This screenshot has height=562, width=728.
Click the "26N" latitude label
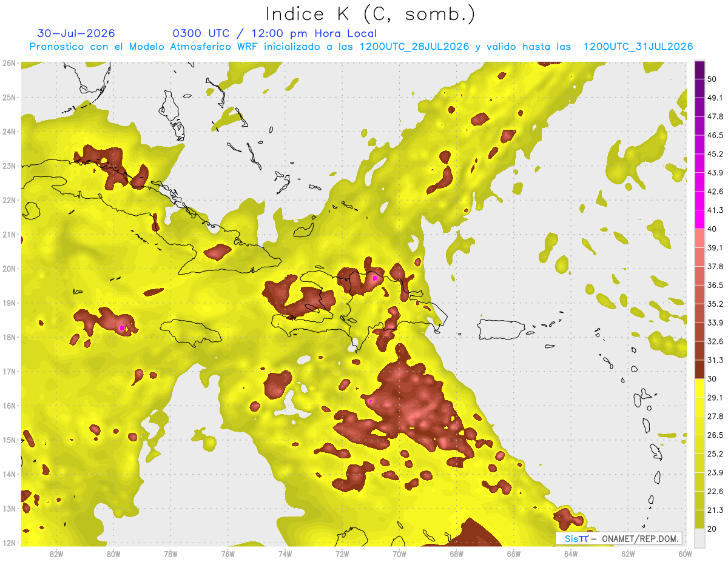[9, 63]
